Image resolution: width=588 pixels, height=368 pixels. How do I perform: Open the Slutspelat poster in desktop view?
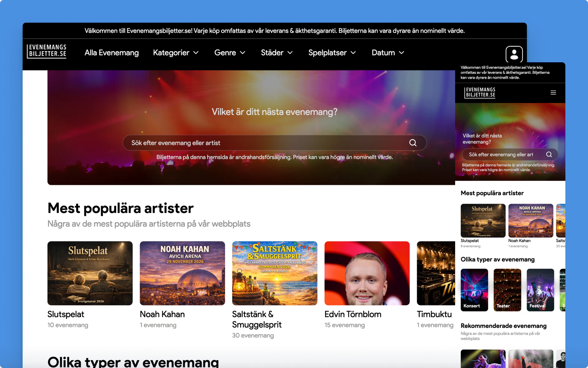tap(90, 273)
